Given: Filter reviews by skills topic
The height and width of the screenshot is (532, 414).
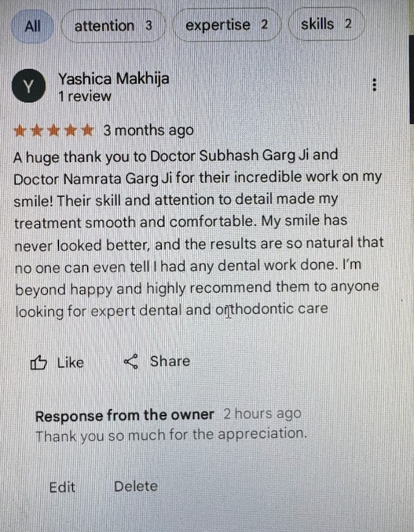Looking at the screenshot, I should click(x=326, y=24).
